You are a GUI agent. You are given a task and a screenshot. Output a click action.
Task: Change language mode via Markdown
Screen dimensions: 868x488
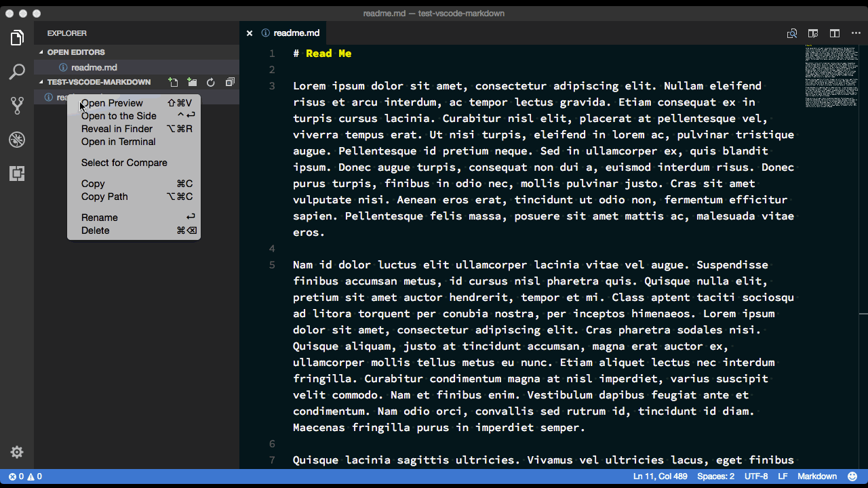[x=817, y=476]
